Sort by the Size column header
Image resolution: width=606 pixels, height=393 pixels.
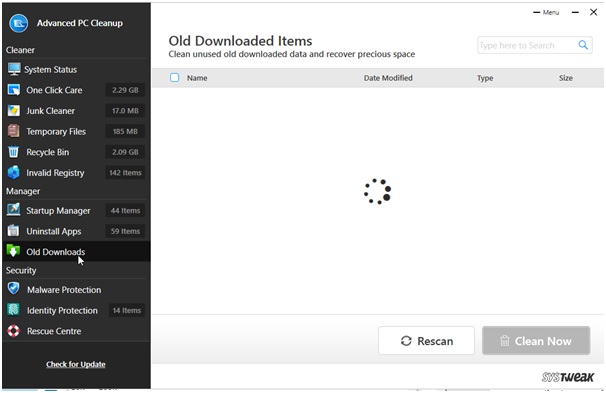[x=565, y=78]
